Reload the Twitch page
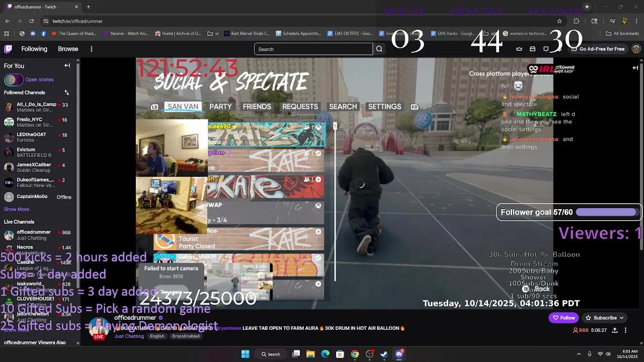Viewport: 644px width, 362px height. click(31, 21)
